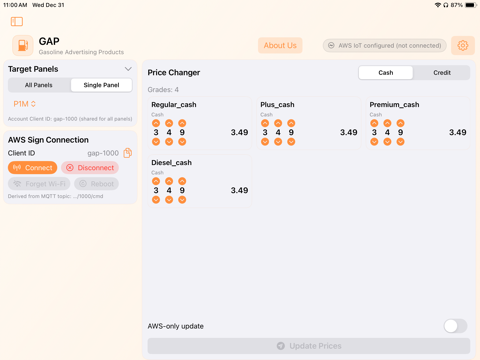
Task: Open settings via the gear icon
Action: click(463, 45)
